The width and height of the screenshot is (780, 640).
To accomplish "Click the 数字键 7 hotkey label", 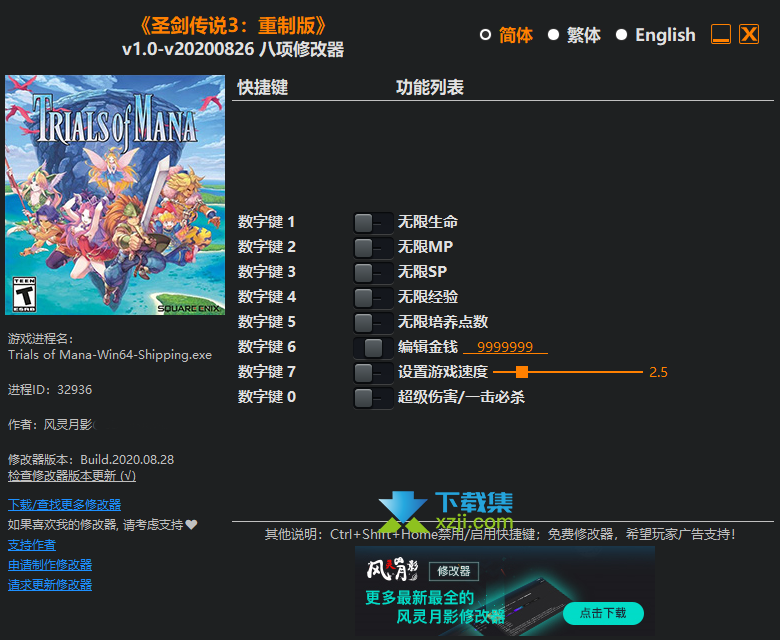I will coord(266,371).
